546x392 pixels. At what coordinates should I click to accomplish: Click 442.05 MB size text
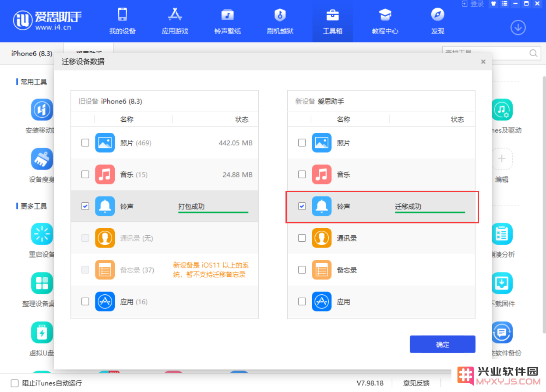[236, 143]
